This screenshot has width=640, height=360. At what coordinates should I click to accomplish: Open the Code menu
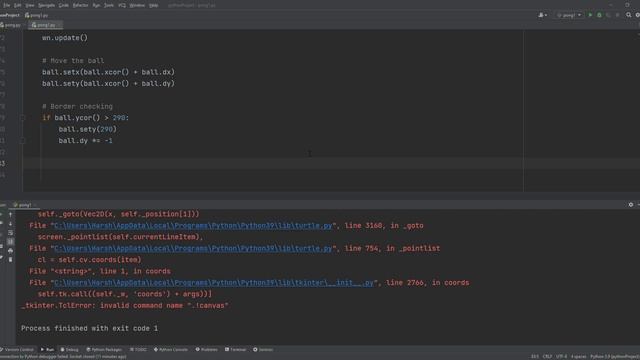click(x=64, y=5)
